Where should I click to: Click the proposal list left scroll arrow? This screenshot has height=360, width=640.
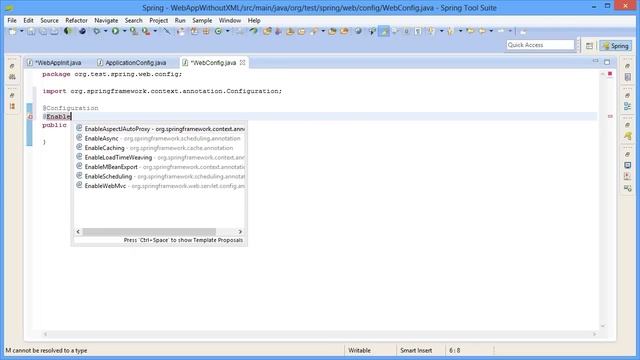(78, 231)
